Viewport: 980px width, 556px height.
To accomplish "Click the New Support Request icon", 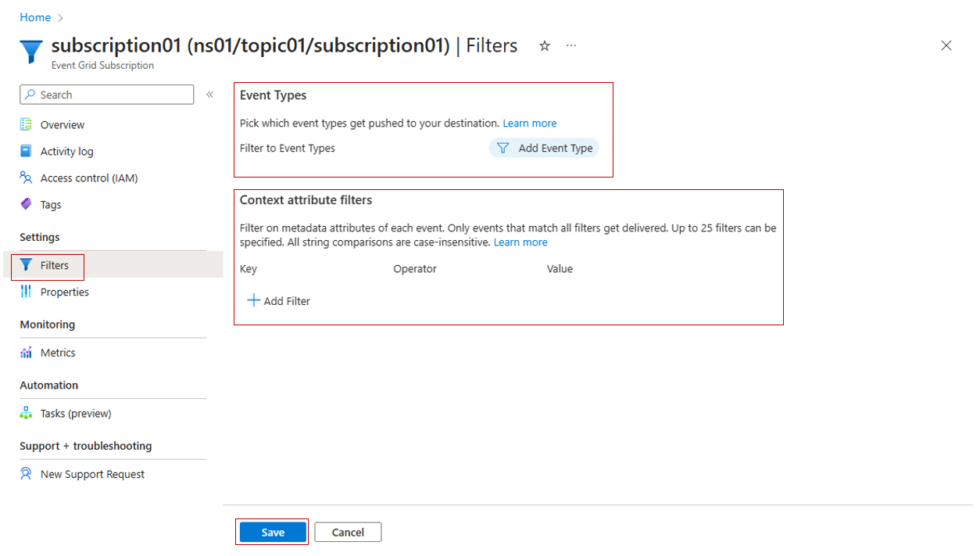I will pos(27,474).
